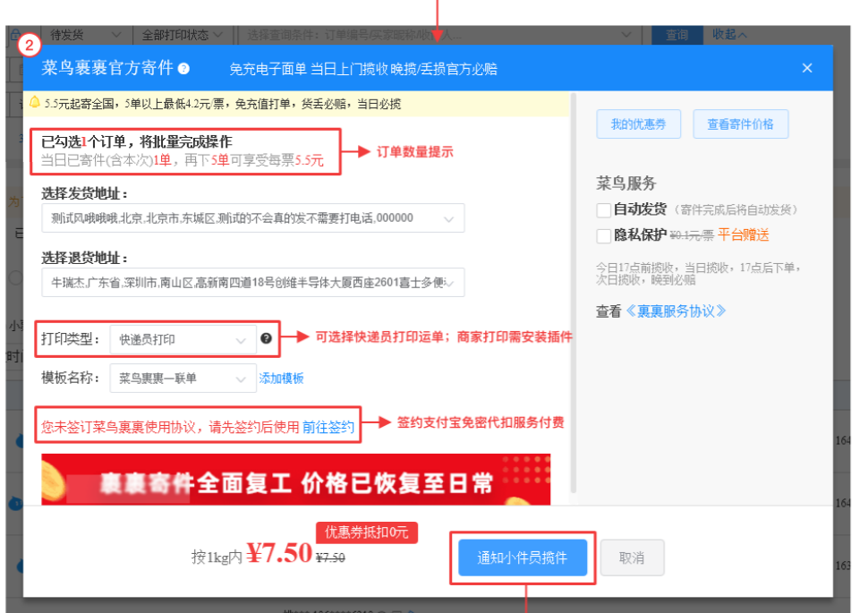Click the help icon beside 菜鸟裹裹官方寄件 title
The image size is (868, 613).
point(183,69)
